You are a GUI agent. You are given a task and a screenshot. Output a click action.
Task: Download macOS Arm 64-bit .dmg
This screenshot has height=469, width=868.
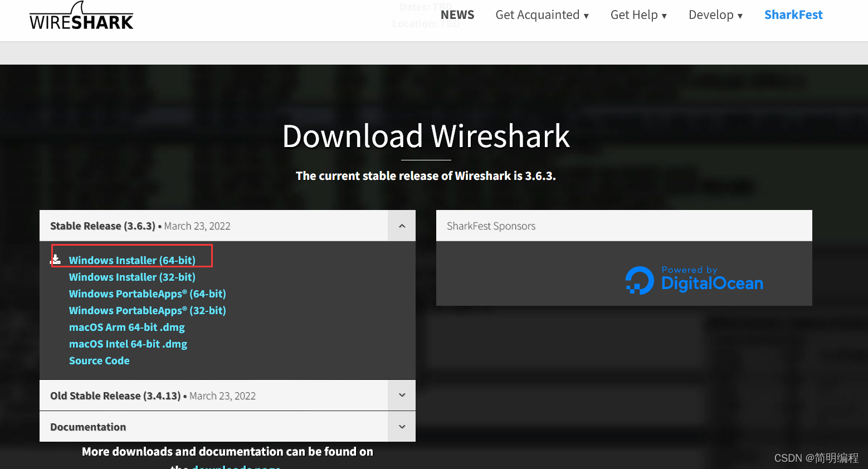pyautogui.click(x=127, y=327)
